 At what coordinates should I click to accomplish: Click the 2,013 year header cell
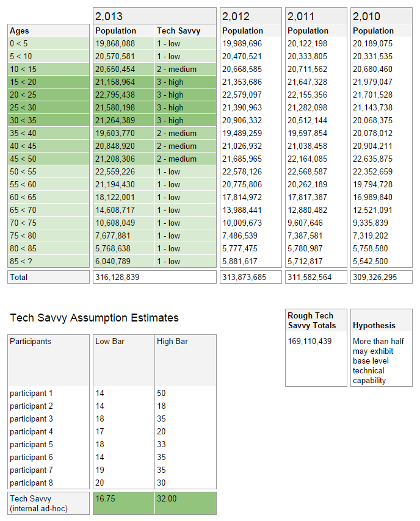pyautogui.click(x=154, y=16)
